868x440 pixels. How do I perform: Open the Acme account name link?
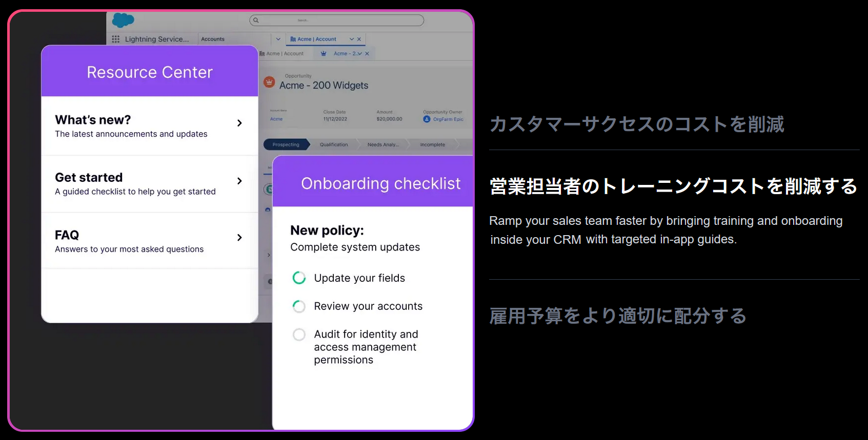pos(276,119)
